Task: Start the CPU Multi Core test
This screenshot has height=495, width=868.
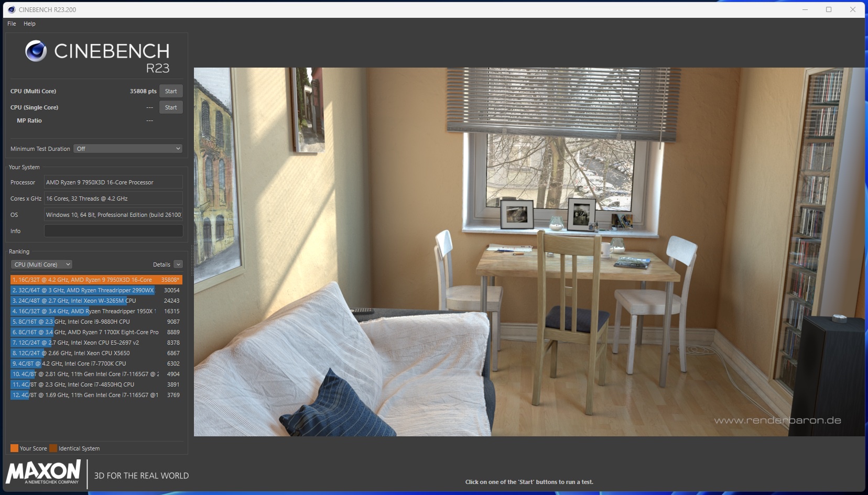Action: click(171, 91)
